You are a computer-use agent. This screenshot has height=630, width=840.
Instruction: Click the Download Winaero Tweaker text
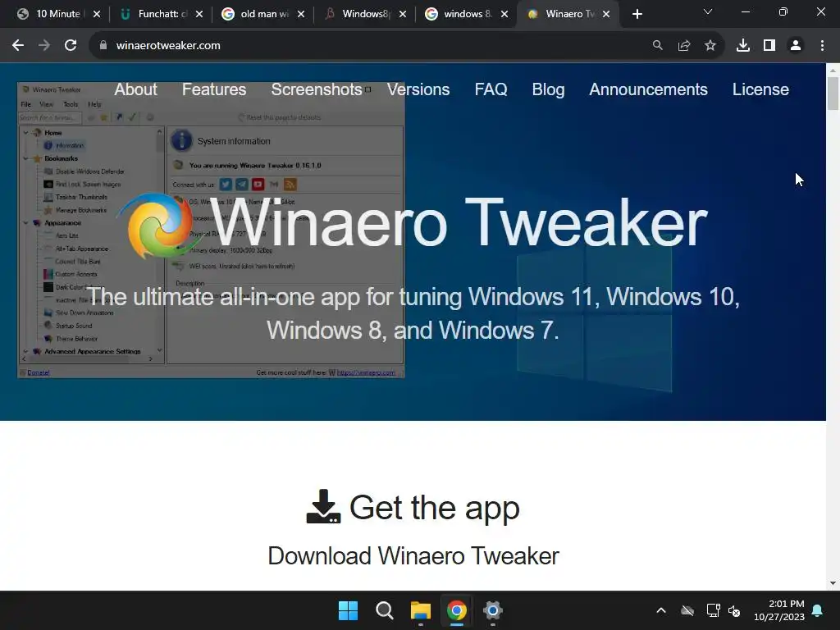413,555
